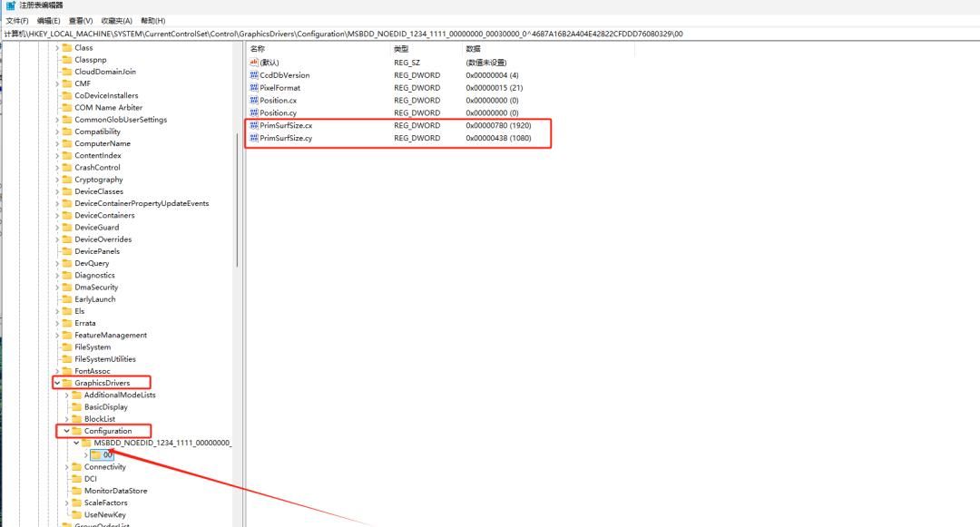
Task: Click the 0x00000780 (1920) data value
Action: click(x=498, y=125)
